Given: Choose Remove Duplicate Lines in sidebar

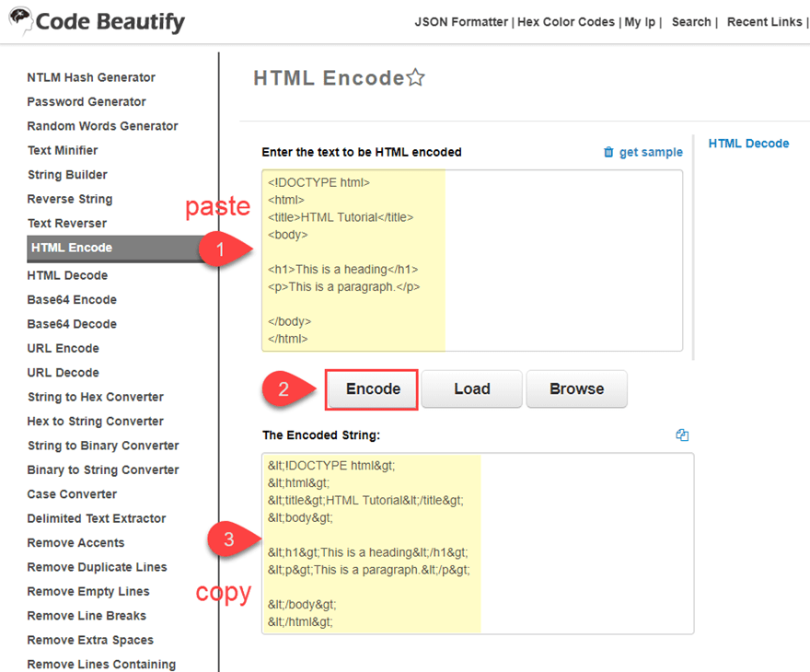Looking at the screenshot, I should coord(97,567).
